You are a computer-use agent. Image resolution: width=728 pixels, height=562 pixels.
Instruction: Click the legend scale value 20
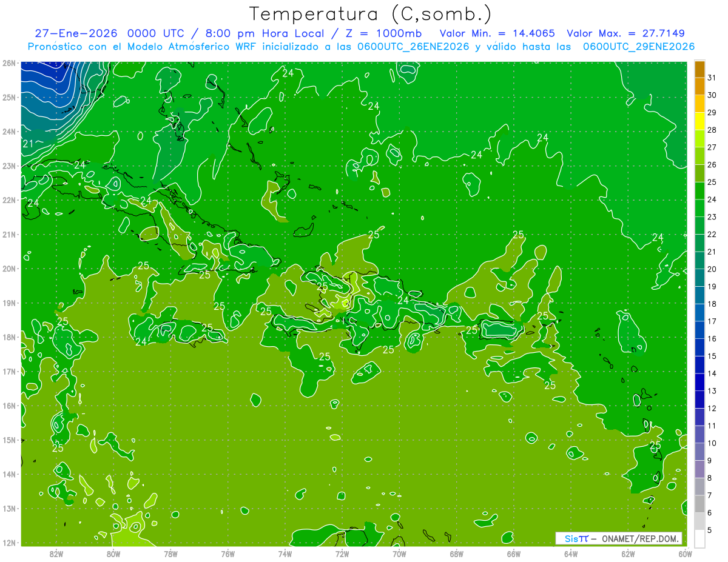tap(712, 269)
